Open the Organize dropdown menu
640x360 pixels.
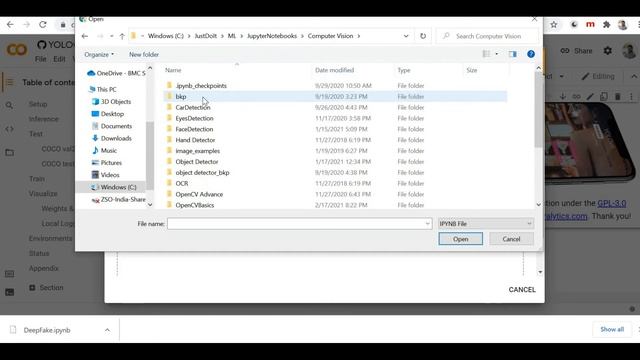[x=99, y=54]
